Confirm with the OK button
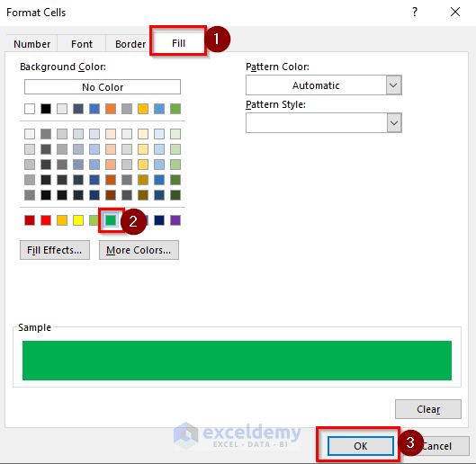This screenshot has width=476, height=464. tap(360, 446)
